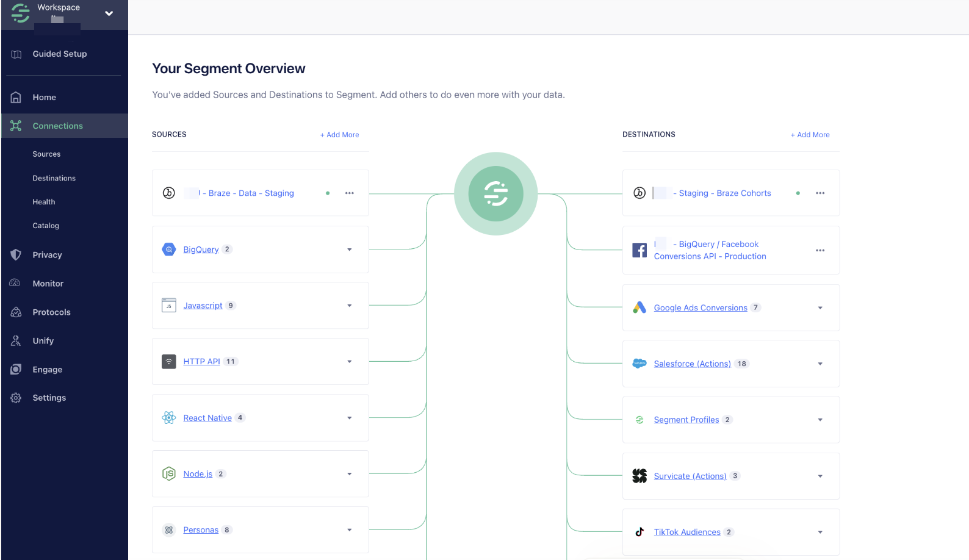Add more sources with + Add More
This screenshot has height=560, width=969.
coord(340,135)
